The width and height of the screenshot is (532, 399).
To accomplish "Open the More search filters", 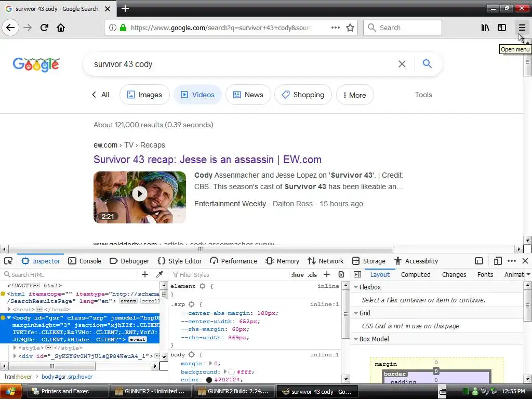I will coord(355,95).
